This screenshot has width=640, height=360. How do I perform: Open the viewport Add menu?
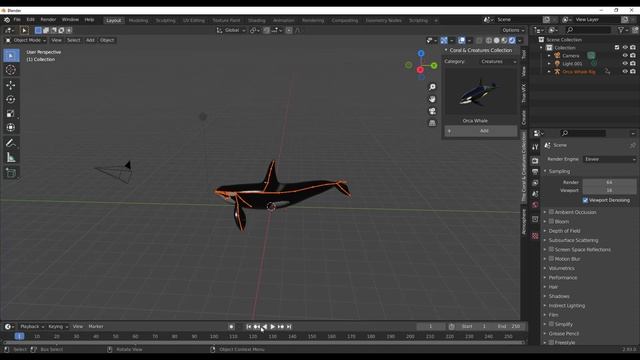(x=90, y=40)
